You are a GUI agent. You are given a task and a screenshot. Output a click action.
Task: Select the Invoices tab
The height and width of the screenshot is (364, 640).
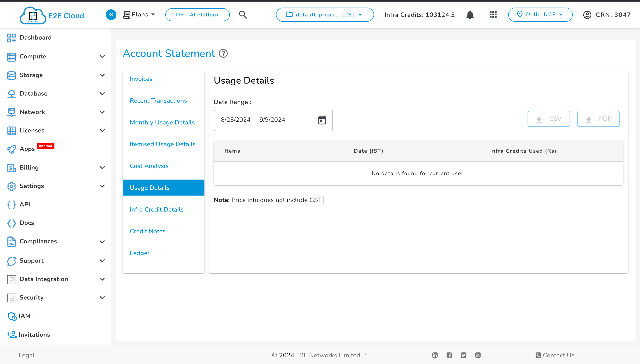tap(141, 79)
